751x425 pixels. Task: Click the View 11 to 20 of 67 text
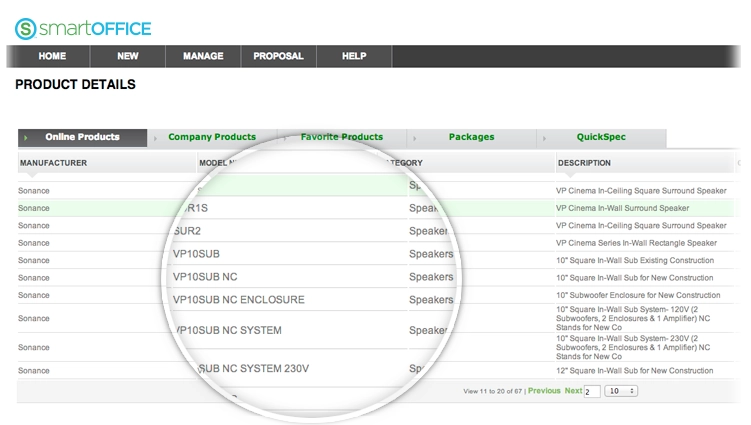click(x=492, y=391)
